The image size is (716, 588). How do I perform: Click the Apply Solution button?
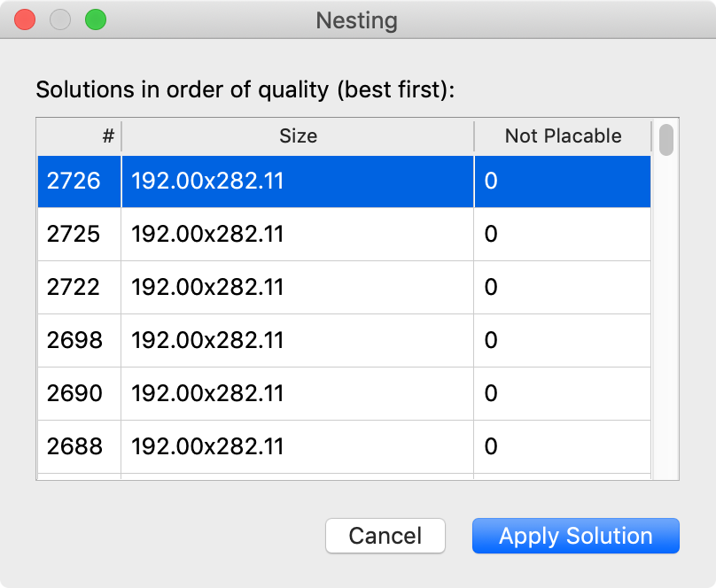pyautogui.click(x=575, y=536)
